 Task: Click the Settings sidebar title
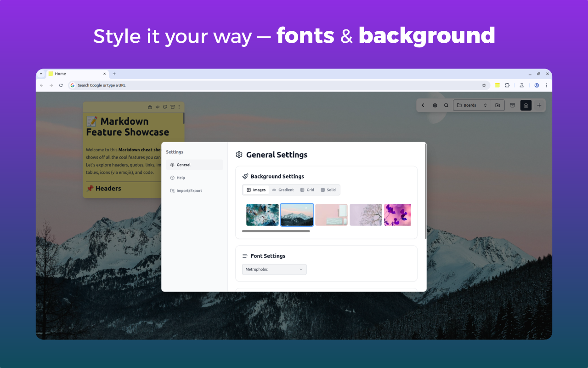click(x=175, y=152)
